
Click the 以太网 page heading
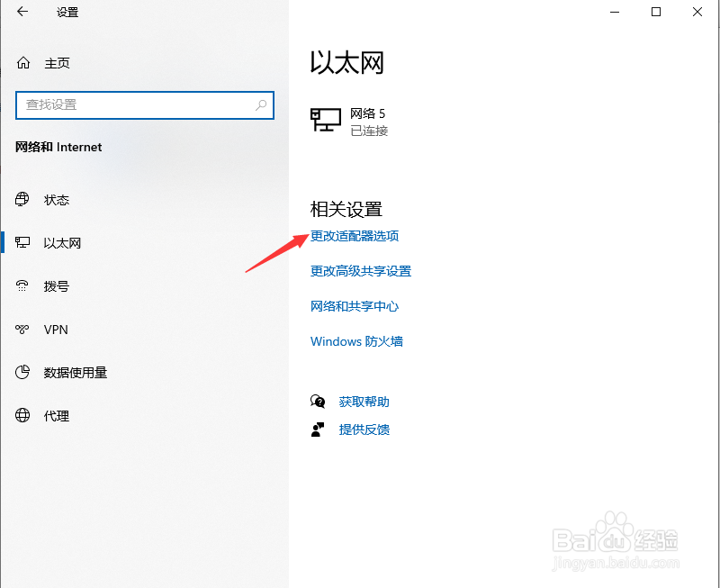[x=347, y=62]
